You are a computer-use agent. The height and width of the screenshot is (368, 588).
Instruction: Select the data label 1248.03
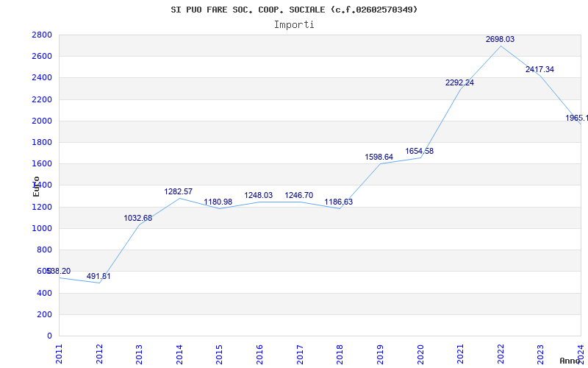259,195
